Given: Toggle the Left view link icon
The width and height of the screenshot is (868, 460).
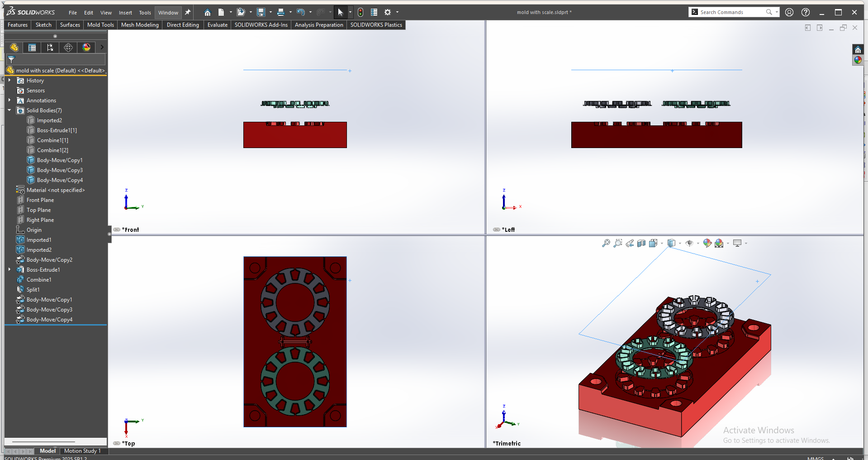Looking at the screenshot, I should coord(497,230).
